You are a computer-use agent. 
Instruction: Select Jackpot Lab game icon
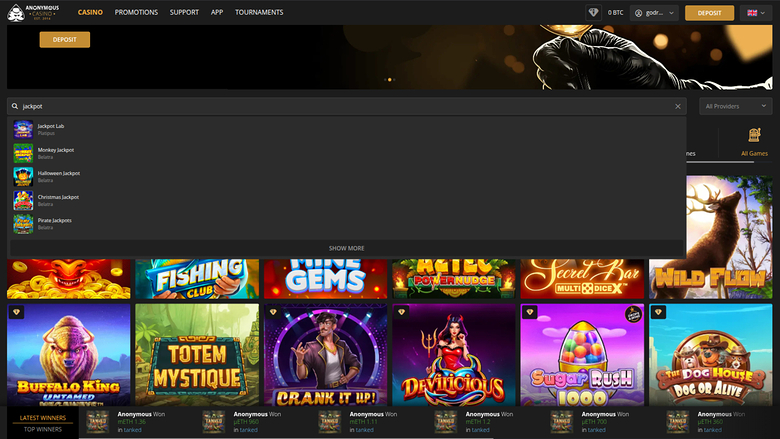pos(23,129)
